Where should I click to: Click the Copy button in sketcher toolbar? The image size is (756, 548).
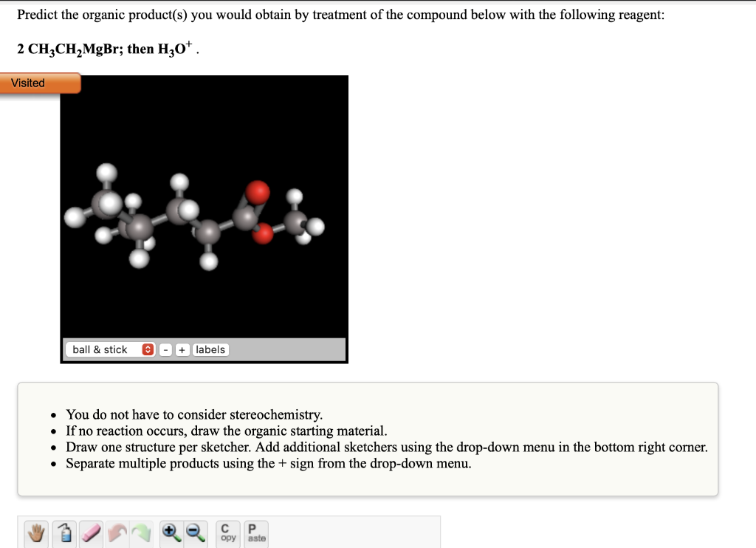pos(228,533)
